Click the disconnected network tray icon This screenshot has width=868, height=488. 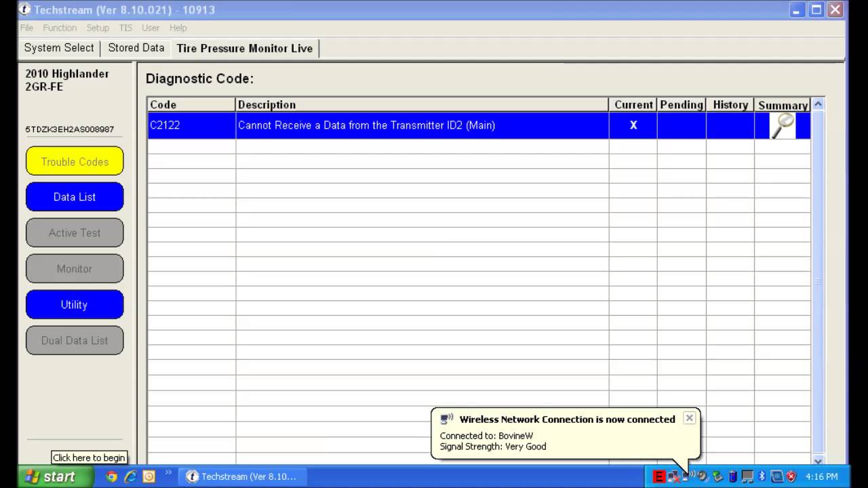point(673,476)
